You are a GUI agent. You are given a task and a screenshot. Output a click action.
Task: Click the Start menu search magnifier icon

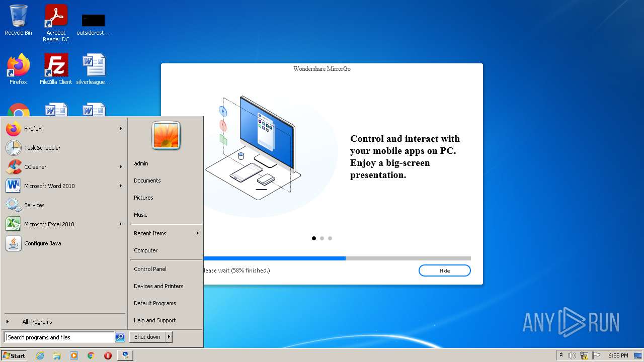pyautogui.click(x=120, y=337)
